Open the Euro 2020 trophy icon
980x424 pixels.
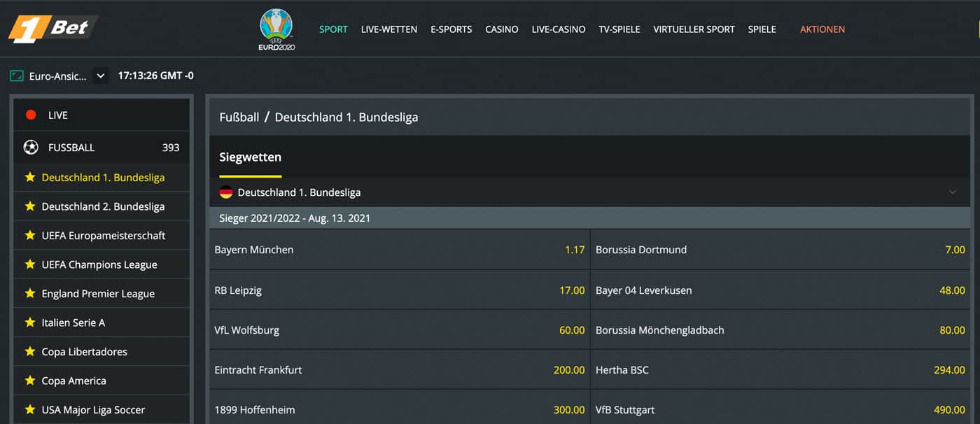pos(276,29)
